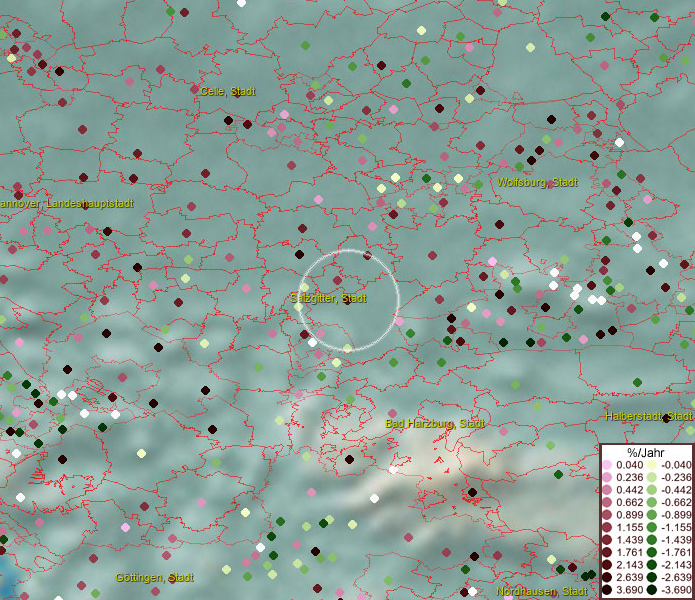Screen dimensions: 695x600
Task: Click legend value 0.040
Action: pyautogui.click(x=629, y=465)
